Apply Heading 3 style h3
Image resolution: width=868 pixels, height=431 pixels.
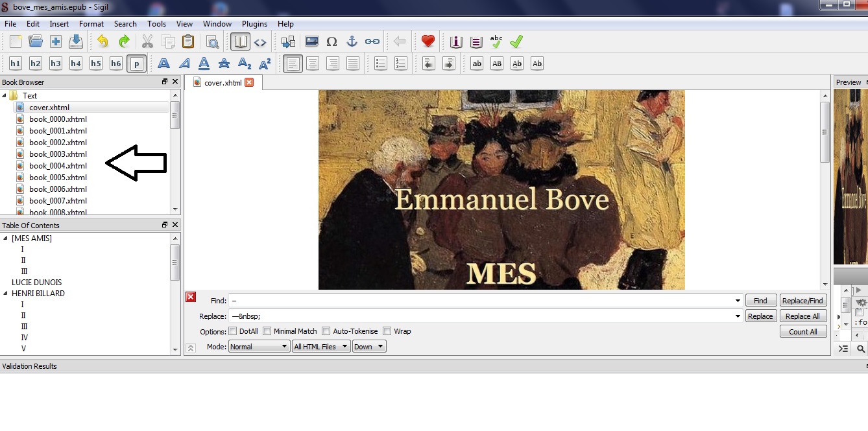56,64
